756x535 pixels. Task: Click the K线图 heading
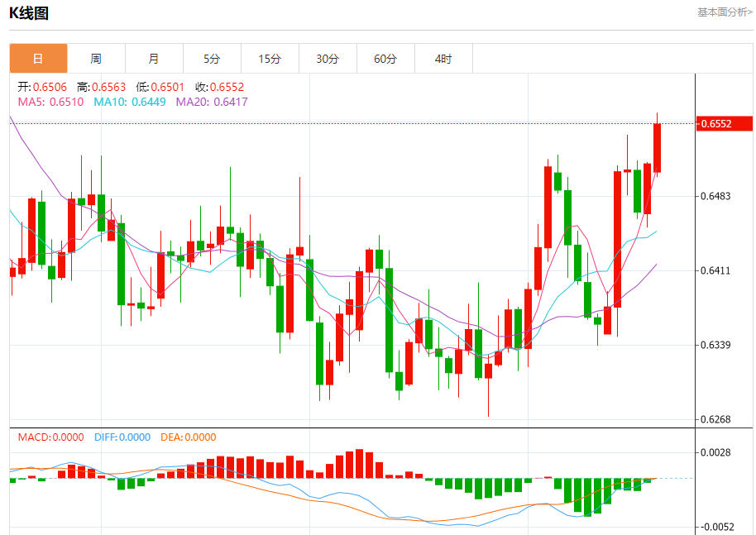(x=29, y=13)
